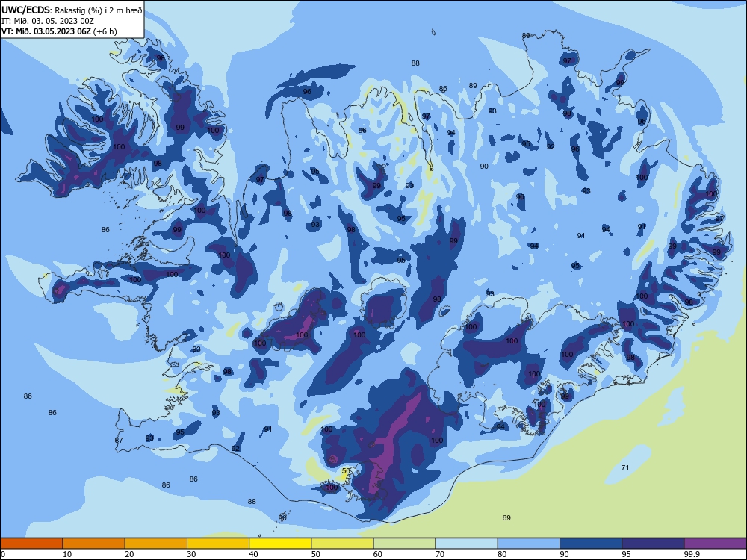747x560 pixels.
Task: Select the humidity value 69 in green area
Action: click(506, 518)
